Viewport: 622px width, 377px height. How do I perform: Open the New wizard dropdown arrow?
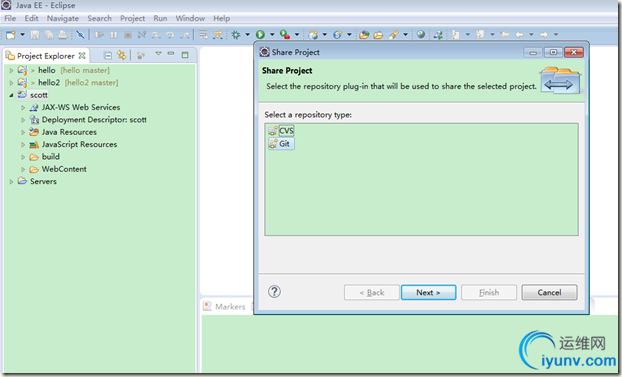(23, 35)
